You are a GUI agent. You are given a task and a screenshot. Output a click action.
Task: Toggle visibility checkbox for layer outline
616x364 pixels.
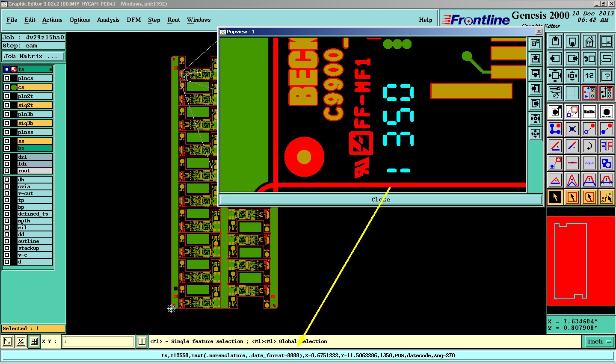tap(7, 241)
